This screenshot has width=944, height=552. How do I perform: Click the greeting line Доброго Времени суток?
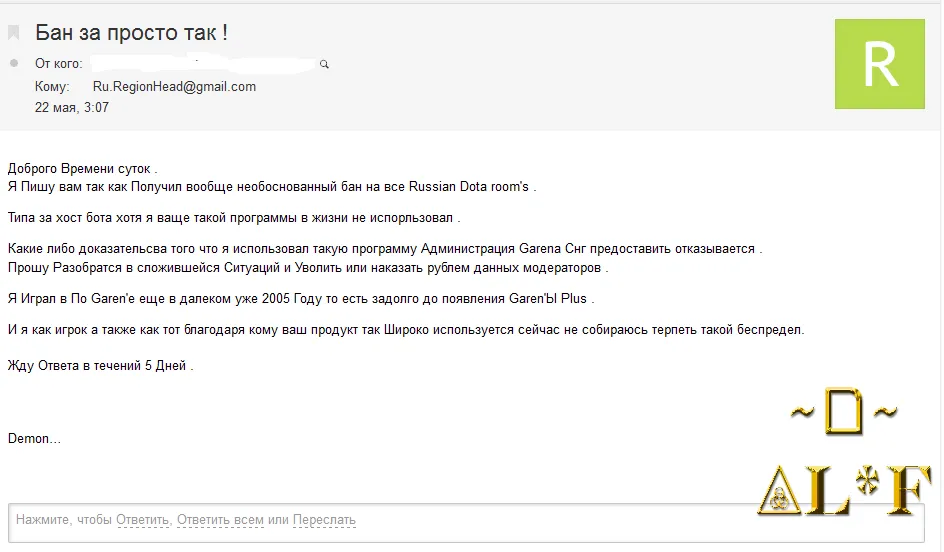pyautogui.click(x=82, y=169)
